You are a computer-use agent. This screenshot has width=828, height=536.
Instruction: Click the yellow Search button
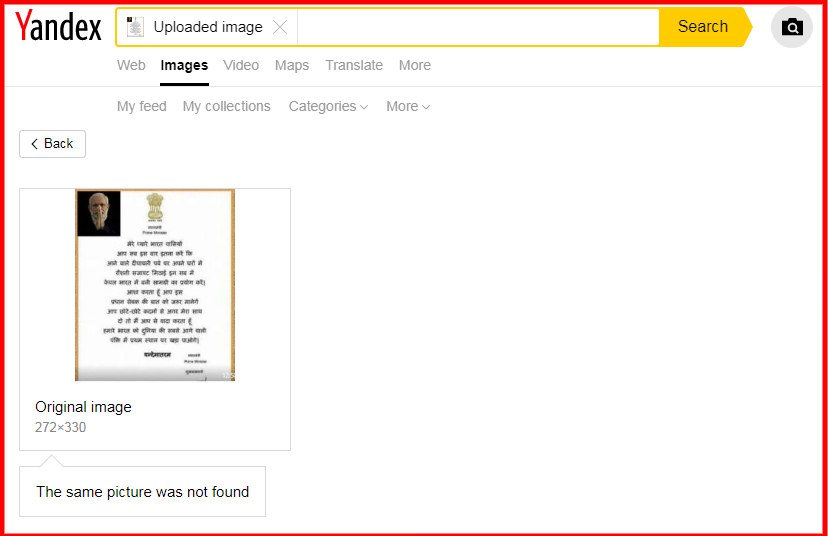tap(704, 26)
